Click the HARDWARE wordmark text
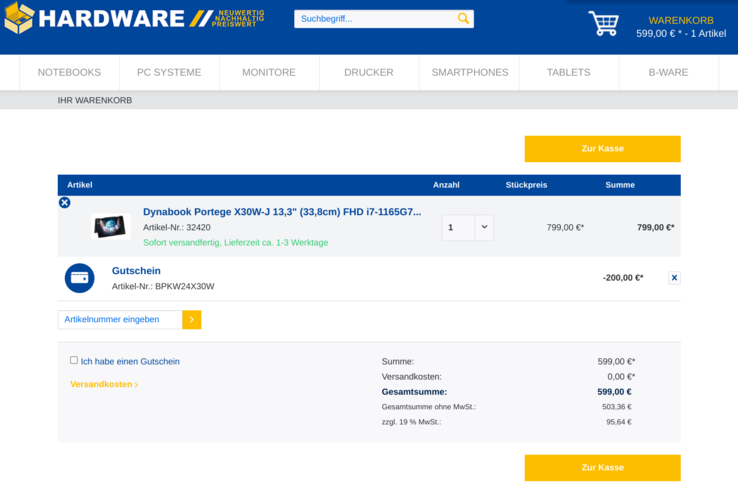The width and height of the screenshot is (738, 492). pos(112,18)
